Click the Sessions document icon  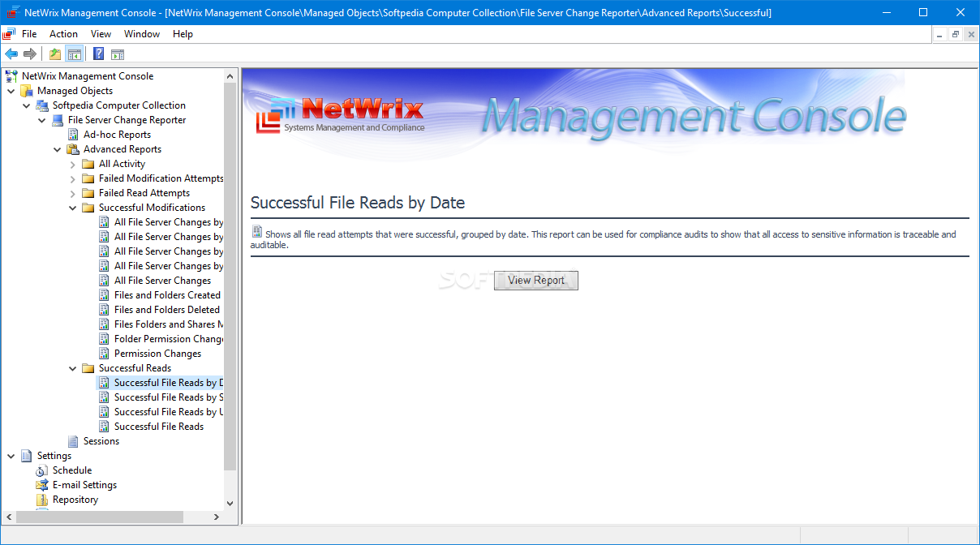click(73, 441)
